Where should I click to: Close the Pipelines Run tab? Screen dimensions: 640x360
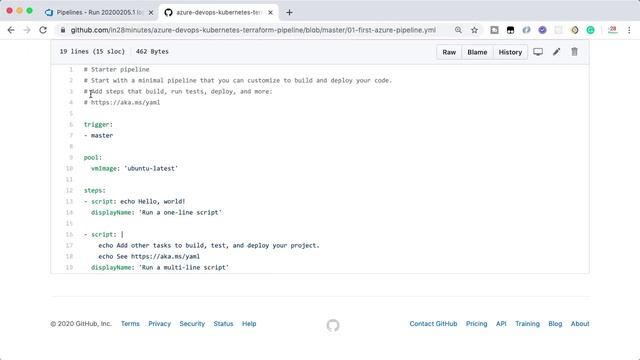pos(151,13)
